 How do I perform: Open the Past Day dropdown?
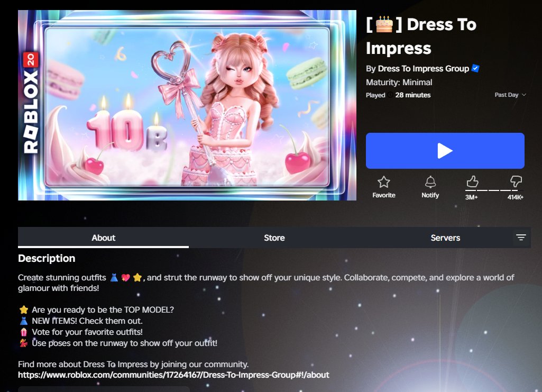click(x=510, y=95)
